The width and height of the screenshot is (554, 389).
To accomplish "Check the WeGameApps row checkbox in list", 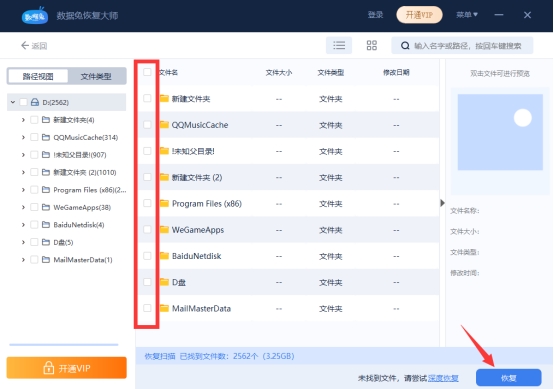I will coord(147,230).
